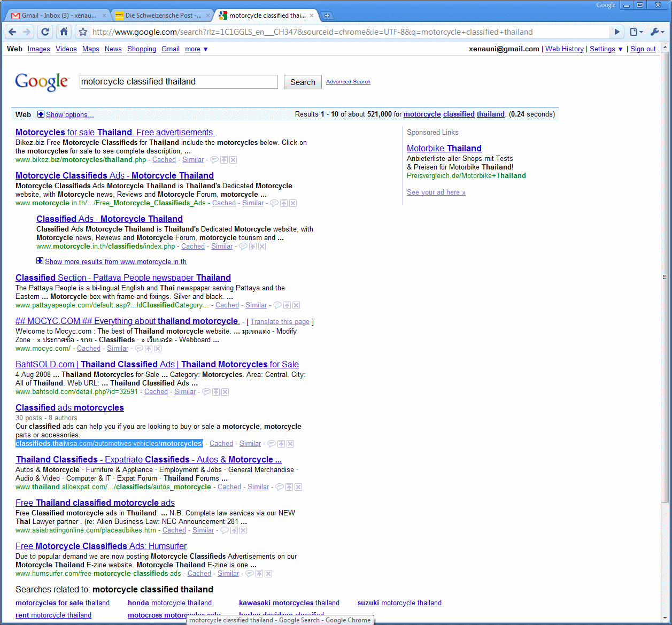Comment on the bahtsold.com result

[x=206, y=392]
